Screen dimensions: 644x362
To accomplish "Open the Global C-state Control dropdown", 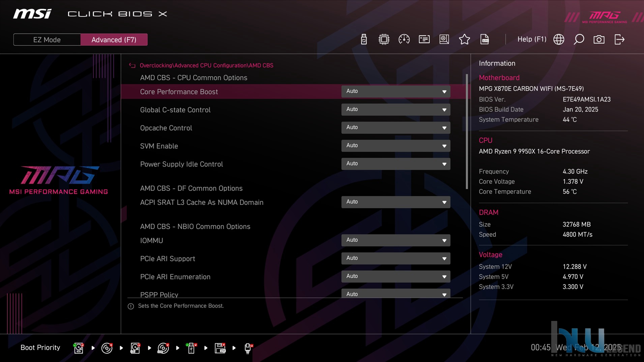I will click(396, 110).
